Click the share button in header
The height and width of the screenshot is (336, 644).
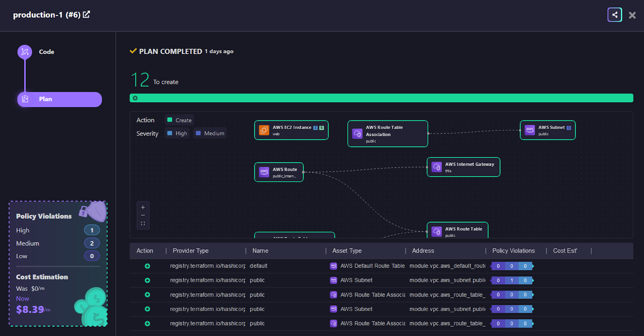[x=615, y=15]
